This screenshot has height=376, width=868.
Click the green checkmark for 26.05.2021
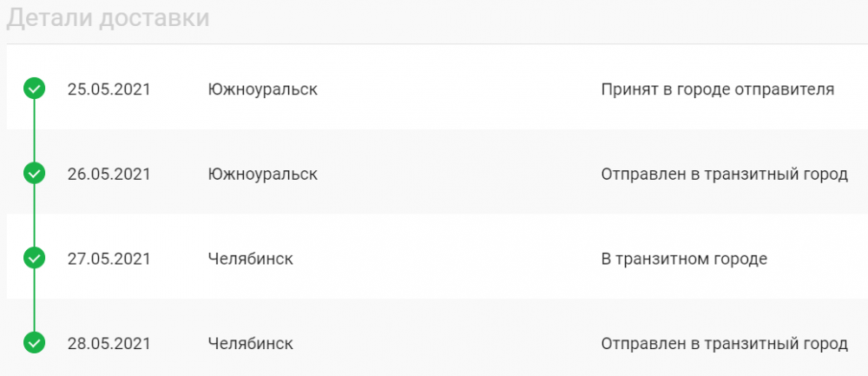click(x=34, y=174)
